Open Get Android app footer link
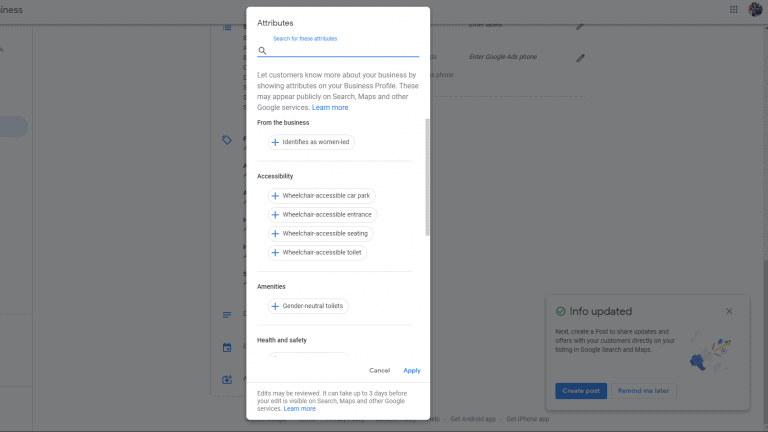This screenshot has width=768, height=432. 473,419
